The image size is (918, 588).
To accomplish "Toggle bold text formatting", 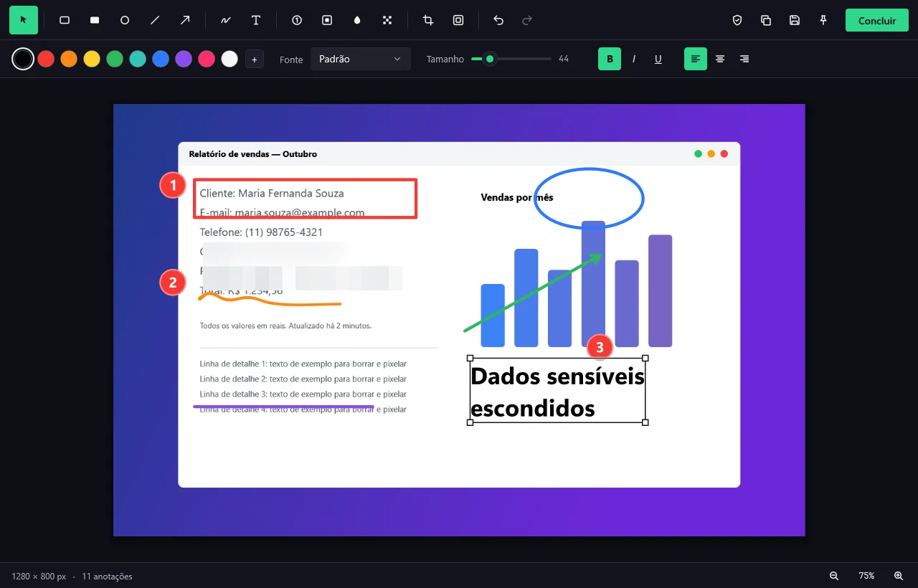I will [x=610, y=59].
